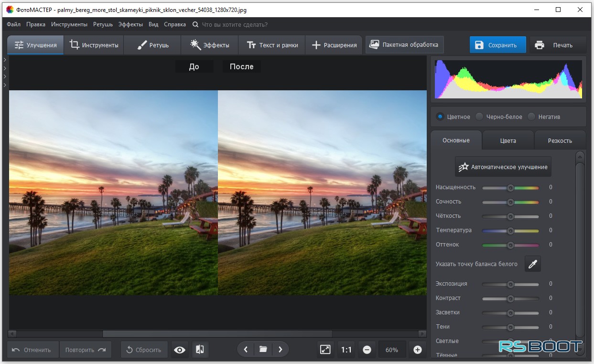594x364 pixels.
Task: Open Текст и рамки tab
Action: [x=272, y=45]
